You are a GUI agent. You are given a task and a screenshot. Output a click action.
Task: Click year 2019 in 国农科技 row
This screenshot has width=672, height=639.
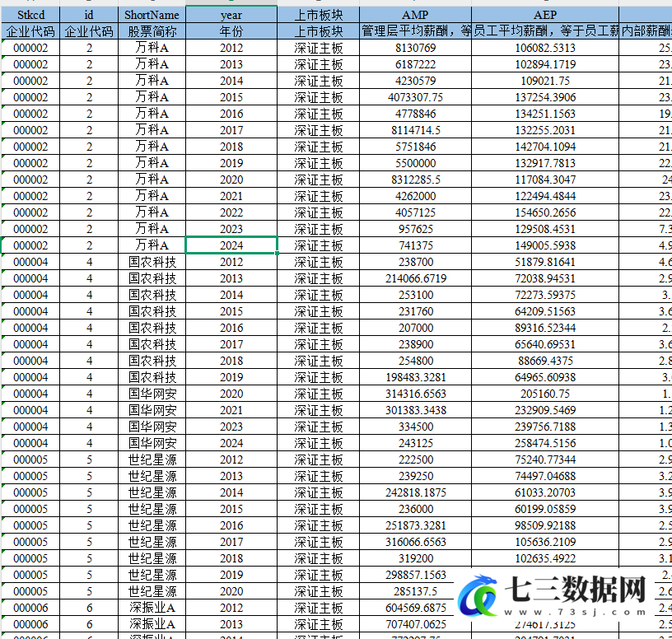pyautogui.click(x=231, y=377)
